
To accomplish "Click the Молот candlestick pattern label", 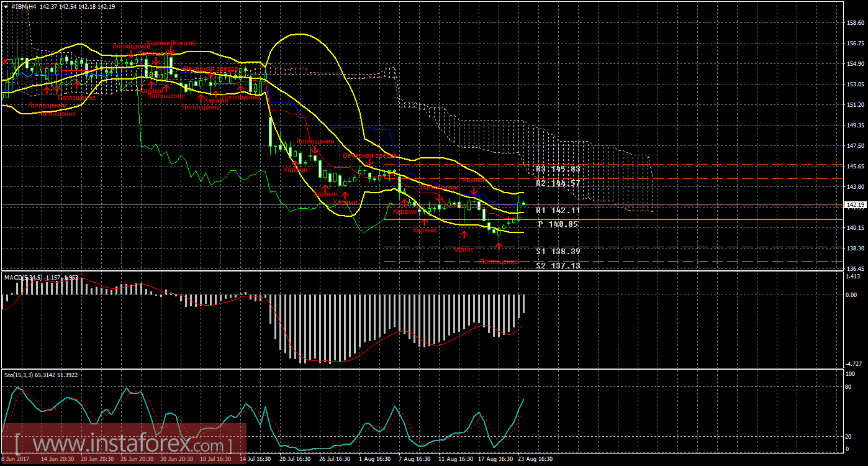I will (464, 249).
